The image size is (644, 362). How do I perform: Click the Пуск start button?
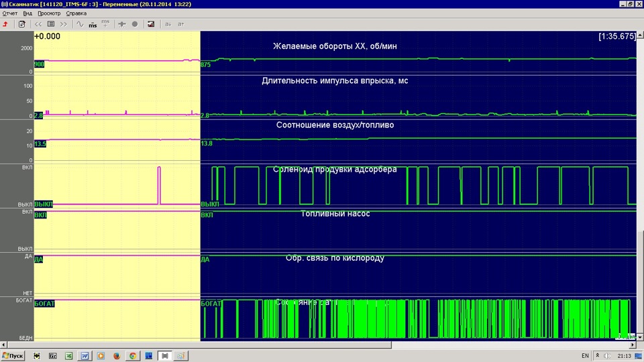[13, 356]
